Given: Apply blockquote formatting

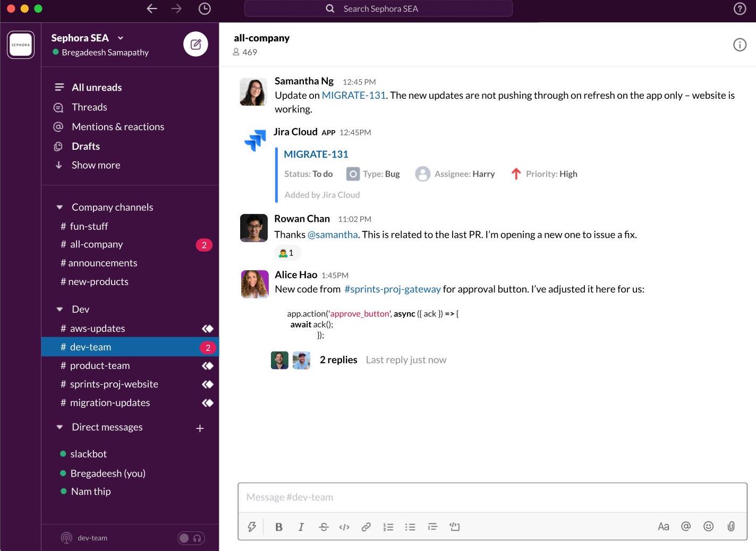Looking at the screenshot, I should point(432,527).
